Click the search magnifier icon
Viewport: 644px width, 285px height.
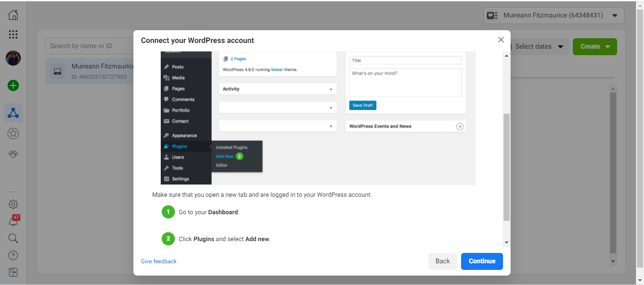13,238
